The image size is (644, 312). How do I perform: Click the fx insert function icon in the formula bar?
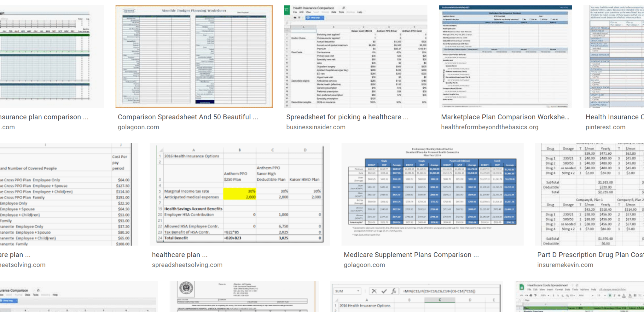click(394, 291)
